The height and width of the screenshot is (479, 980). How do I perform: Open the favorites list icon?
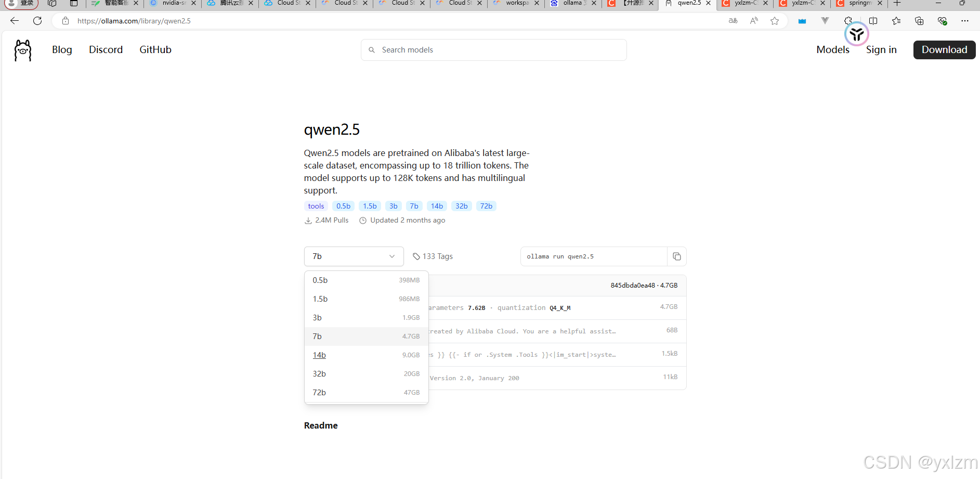[x=896, y=21]
